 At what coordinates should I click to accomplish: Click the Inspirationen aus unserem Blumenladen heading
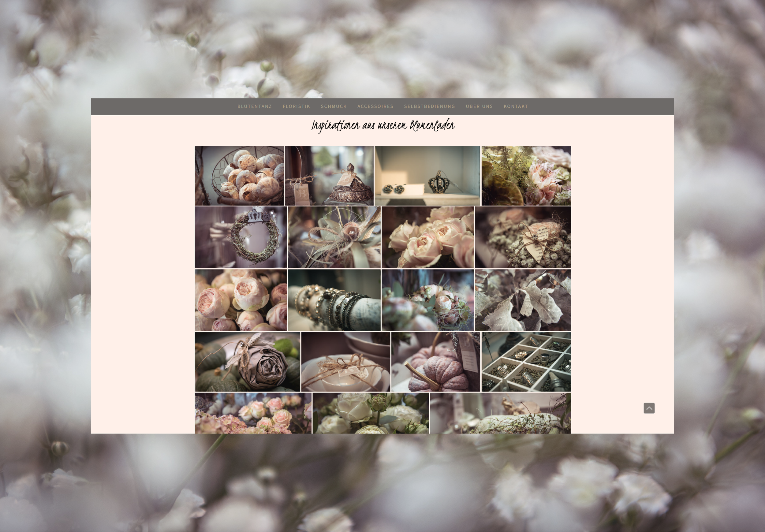coord(383,126)
